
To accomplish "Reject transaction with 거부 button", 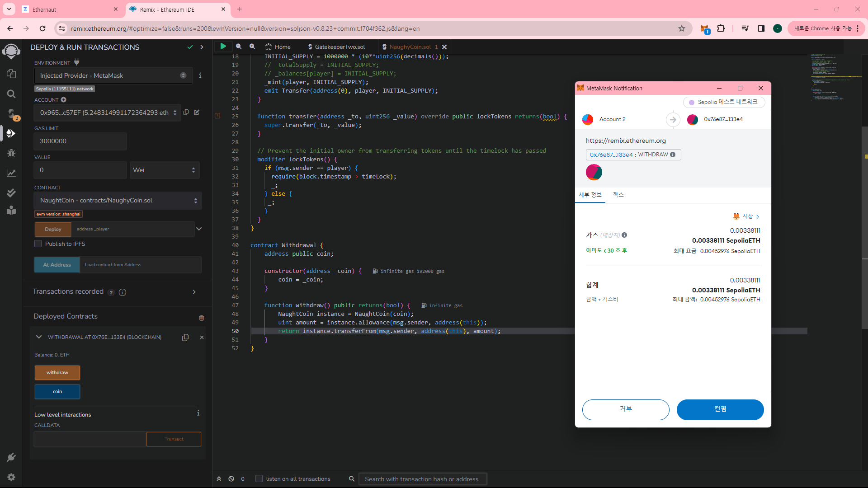I will [626, 409].
